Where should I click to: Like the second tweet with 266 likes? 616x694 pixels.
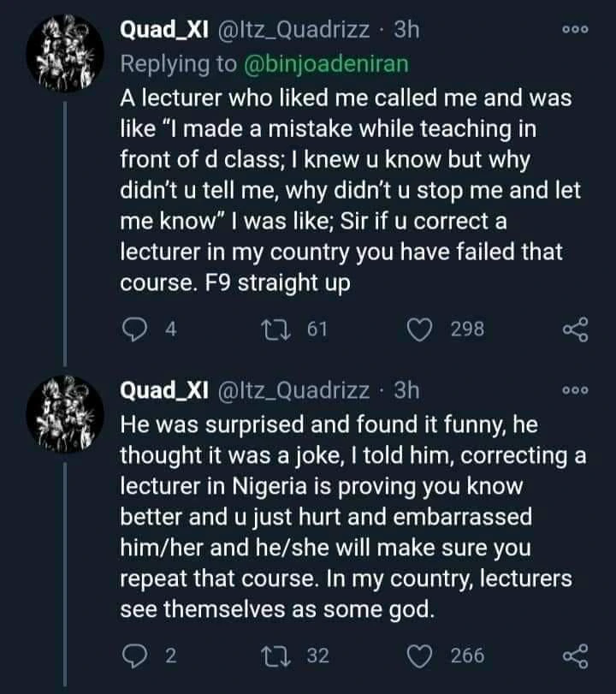coord(421,655)
